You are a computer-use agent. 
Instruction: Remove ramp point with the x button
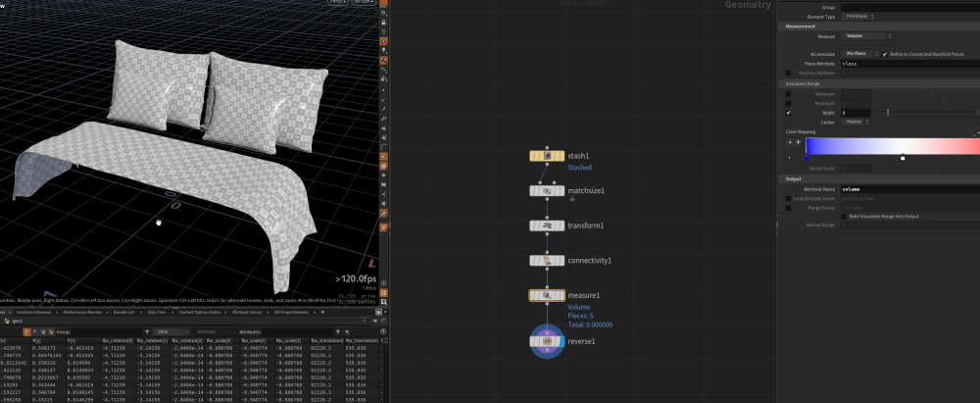tap(789, 142)
